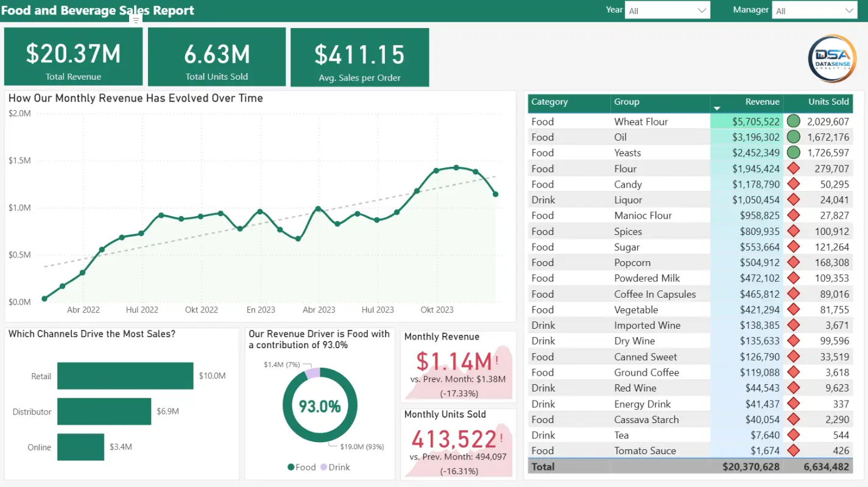The height and width of the screenshot is (487, 868).
Task: Select the Online bar in the channels chart
Action: [80, 447]
